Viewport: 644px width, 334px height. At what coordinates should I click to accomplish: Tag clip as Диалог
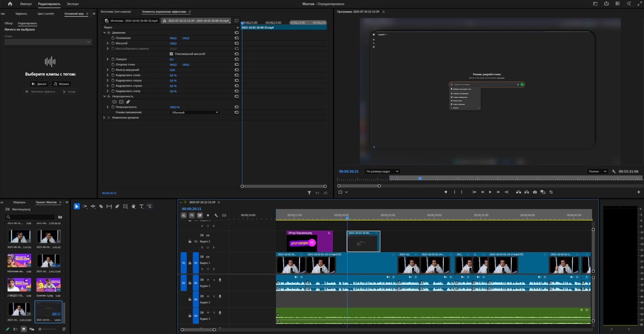click(x=39, y=84)
